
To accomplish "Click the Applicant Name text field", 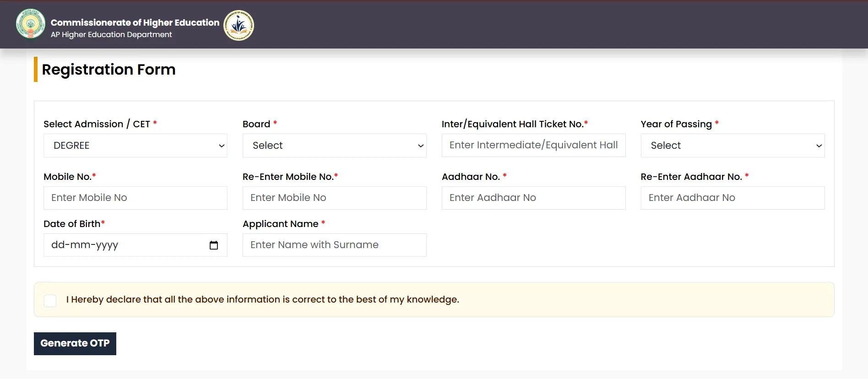I will pyautogui.click(x=335, y=245).
